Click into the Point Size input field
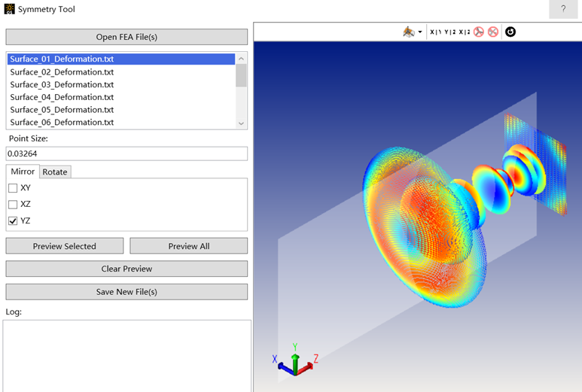Image resolution: width=582 pixels, height=392 pixels. tap(126, 153)
